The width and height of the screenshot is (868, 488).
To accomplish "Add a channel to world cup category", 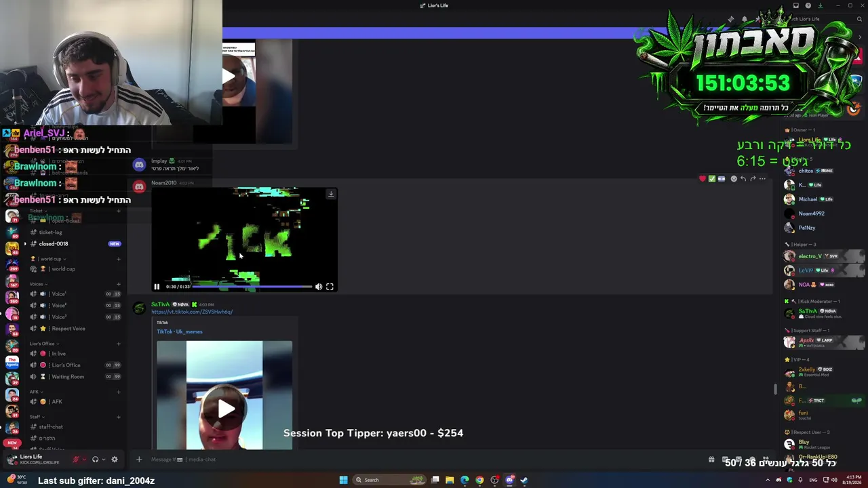I will [x=119, y=259].
